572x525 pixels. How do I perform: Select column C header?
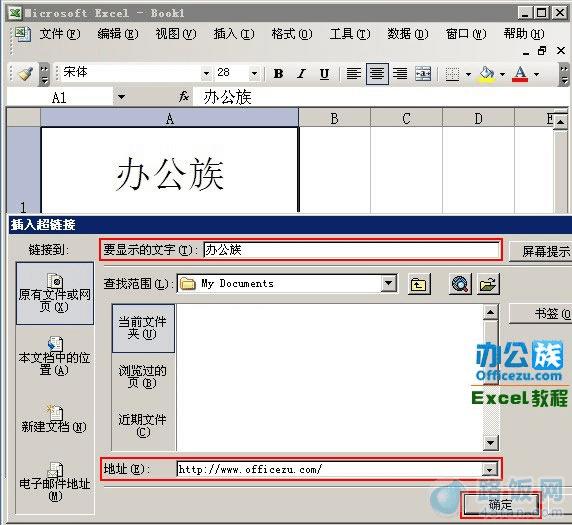pos(406,118)
